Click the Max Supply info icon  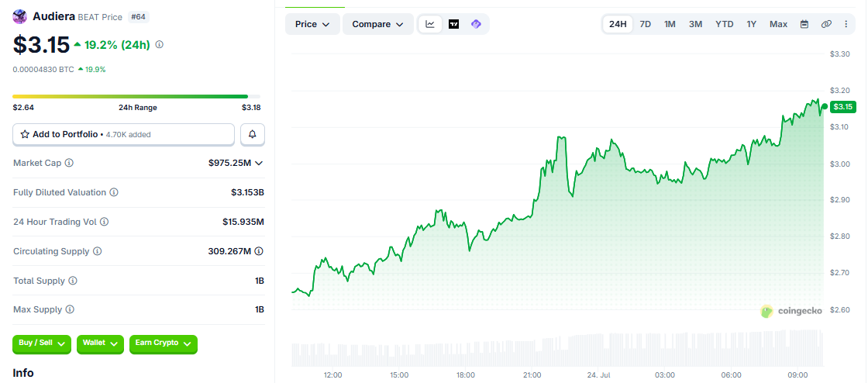pos(70,309)
